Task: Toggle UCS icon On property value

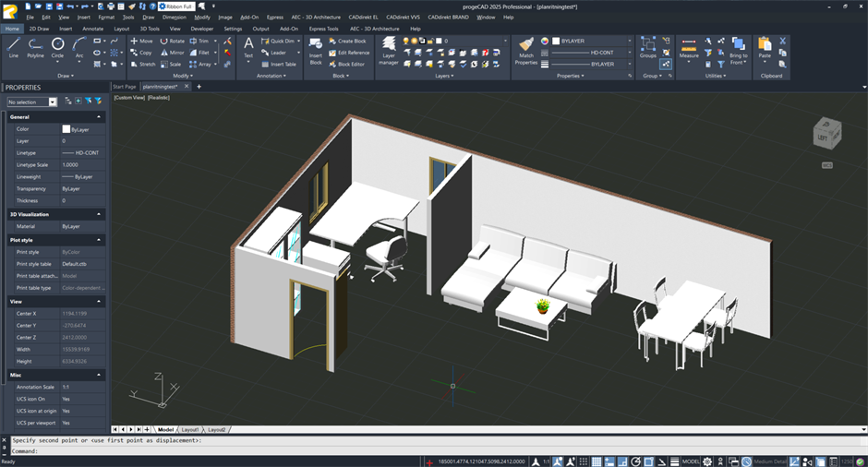Action: point(66,399)
